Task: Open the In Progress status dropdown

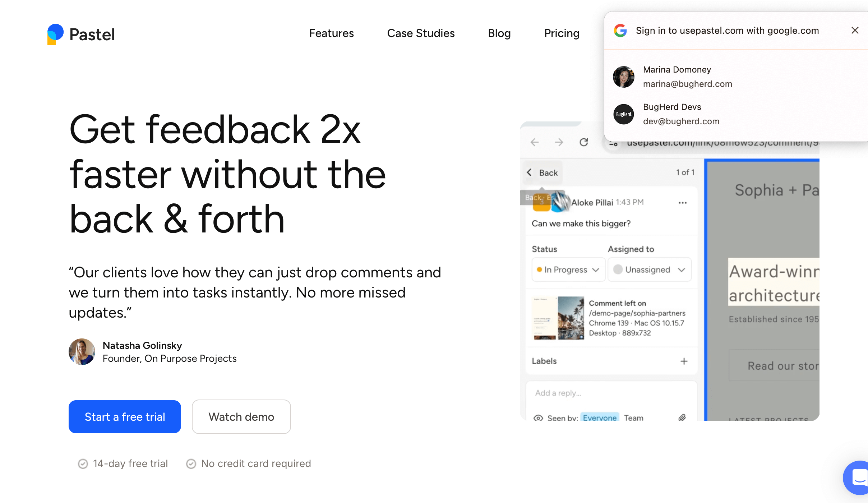Action: (x=568, y=269)
